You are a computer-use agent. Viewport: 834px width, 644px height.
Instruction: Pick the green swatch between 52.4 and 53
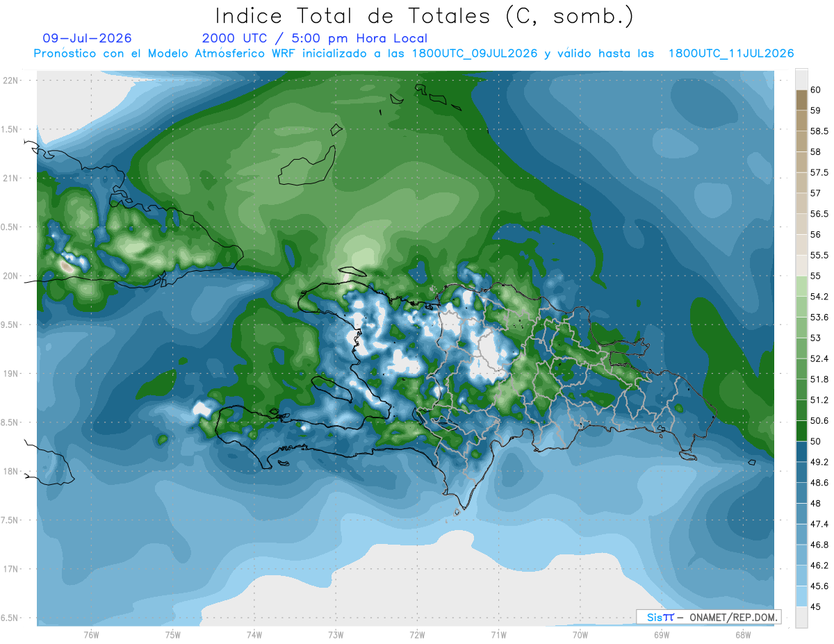pos(801,348)
